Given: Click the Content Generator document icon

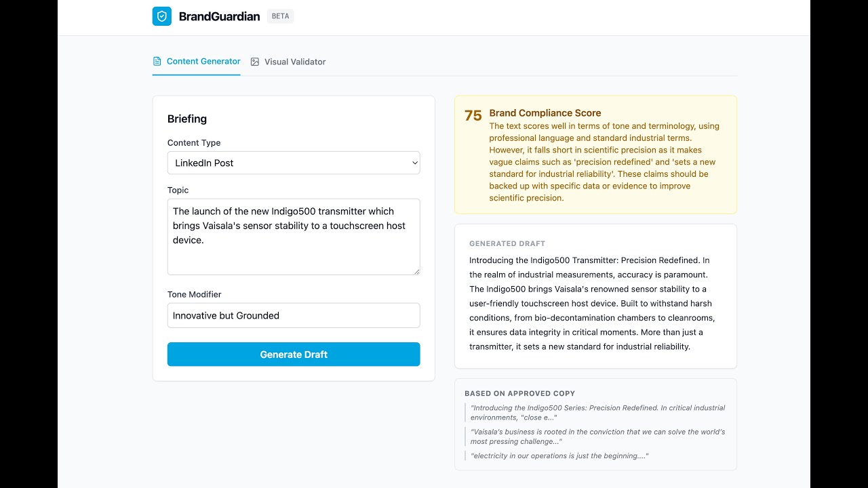Looking at the screenshot, I should [157, 62].
